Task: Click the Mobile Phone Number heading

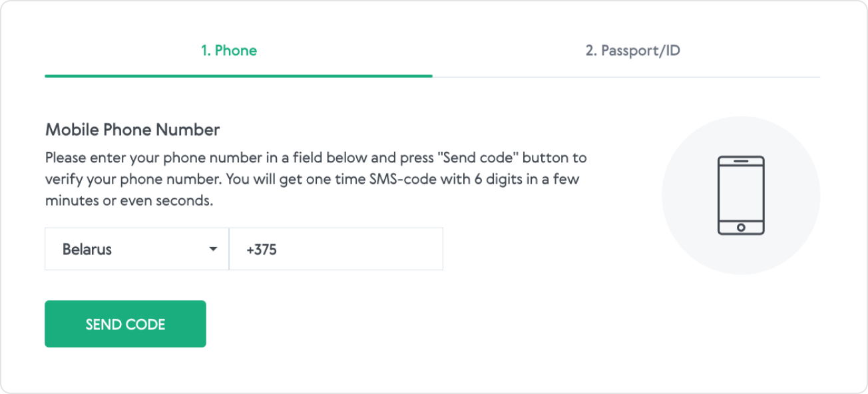Action: pos(132,130)
